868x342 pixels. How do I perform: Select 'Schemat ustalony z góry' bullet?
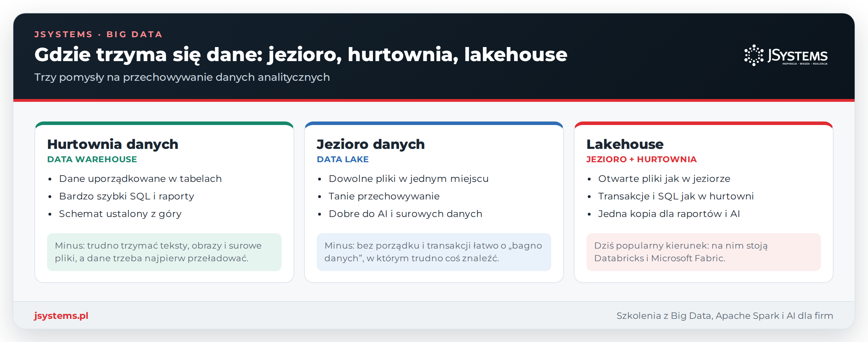(x=120, y=214)
